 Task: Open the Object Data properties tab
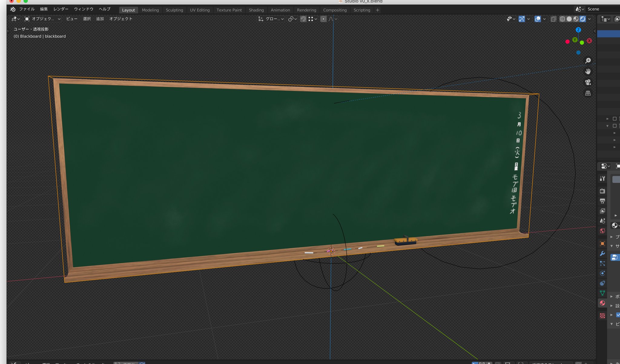tap(602, 293)
